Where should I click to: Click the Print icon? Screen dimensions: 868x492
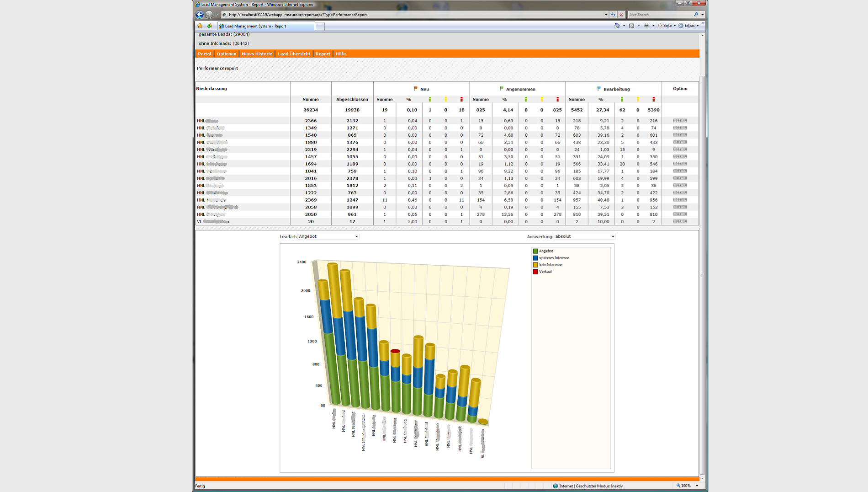point(646,26)
